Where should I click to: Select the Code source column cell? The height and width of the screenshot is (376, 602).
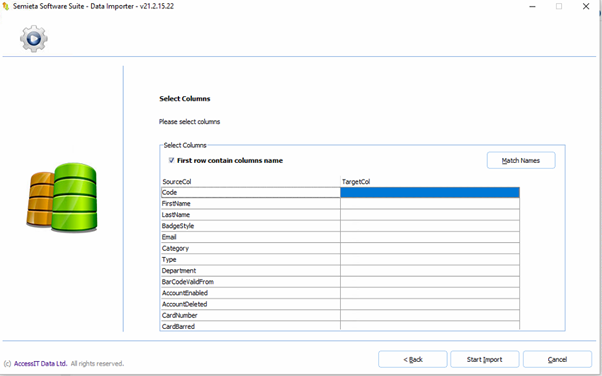[250, 192]
